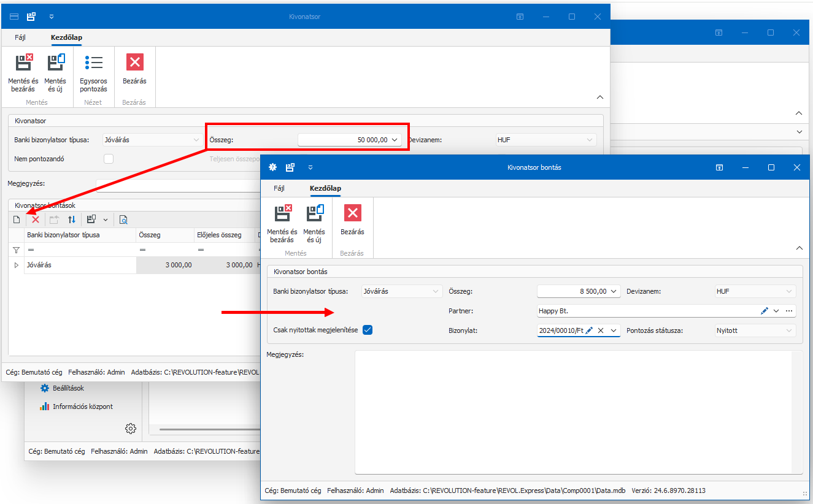Open the Összeg 8 500,00 dropdown arrow
This screenshot has height=504, width=813.
pyautogui.click(x=614, y=291)
